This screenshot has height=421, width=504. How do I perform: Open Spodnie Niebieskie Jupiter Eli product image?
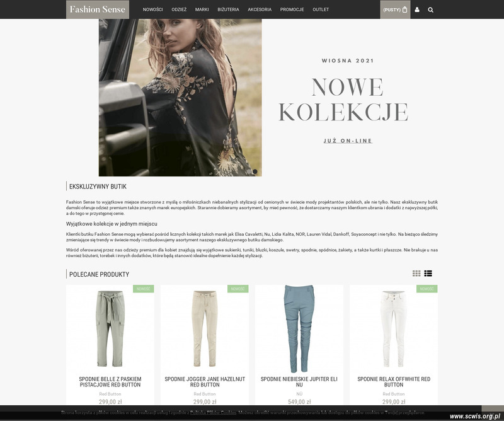coord(299,329)
